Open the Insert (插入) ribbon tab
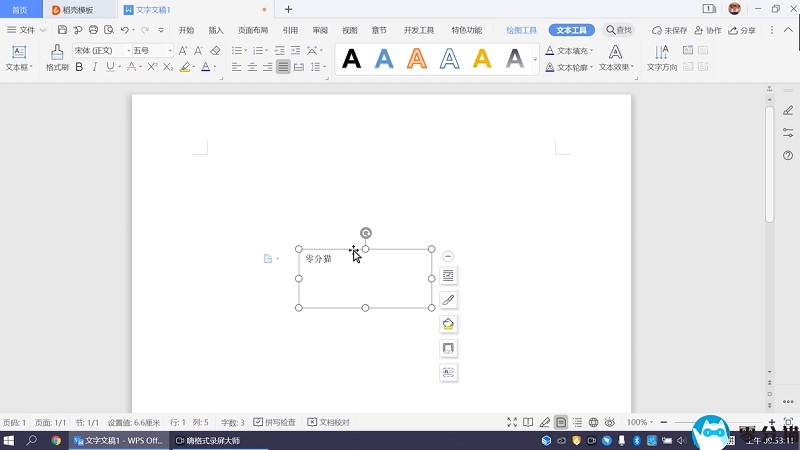Viewport: 800px width, 450px height. tap(216, 30)
